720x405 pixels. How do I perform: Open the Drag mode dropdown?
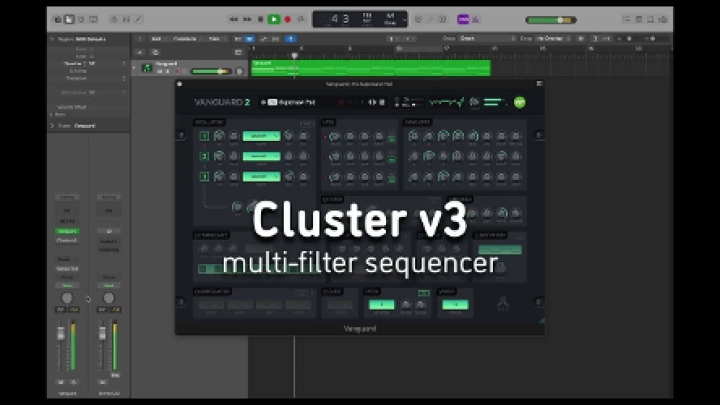pyautogui.click(x=553, y=39)
